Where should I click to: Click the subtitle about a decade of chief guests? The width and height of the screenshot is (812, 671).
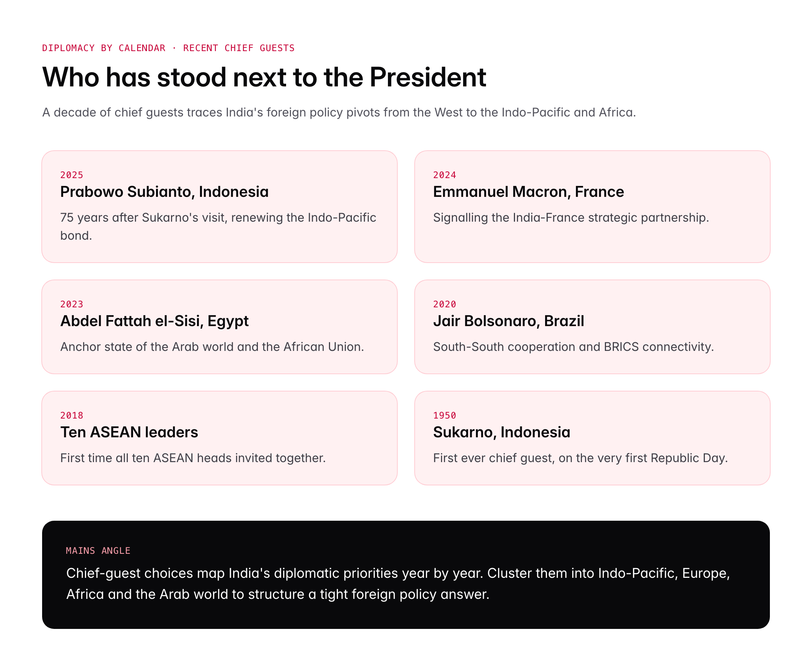339,112
